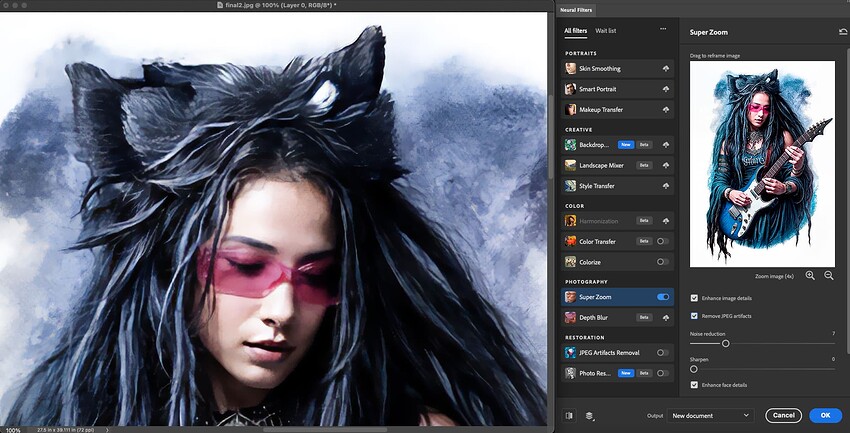Open the Output dropdown set to New document
Screen dimensions: 850x433
(710, 416)
